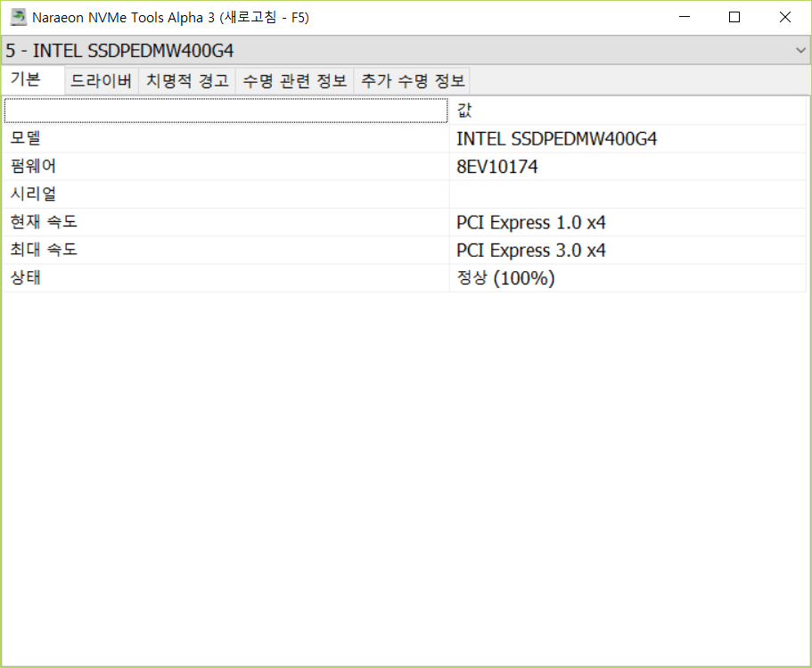Close the Naraeon NVMe Tools window
The image size is (812, 668).
[785, 17]
